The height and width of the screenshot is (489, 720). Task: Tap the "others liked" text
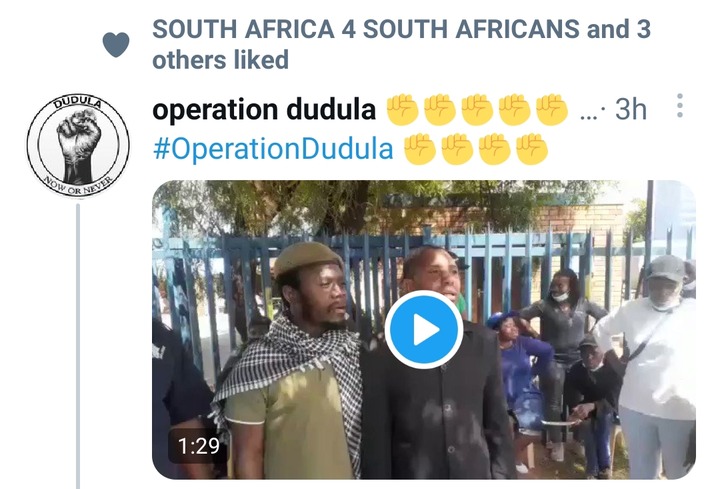coord(220,60)
